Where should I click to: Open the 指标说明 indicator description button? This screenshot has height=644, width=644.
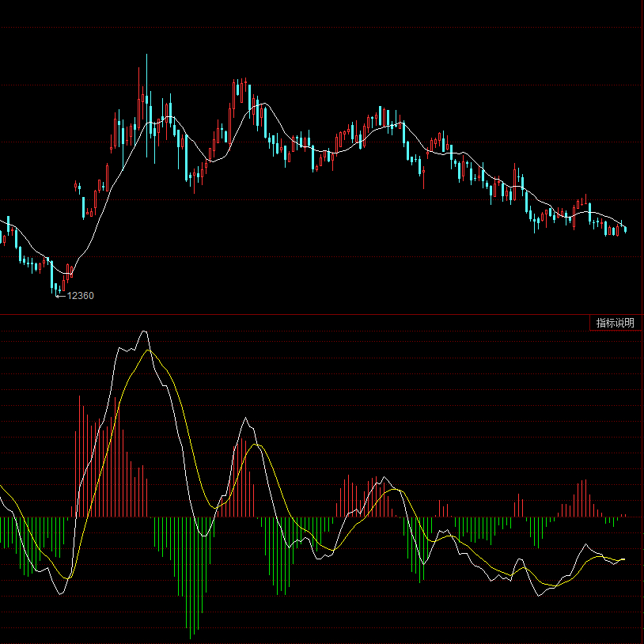[615, 323]
